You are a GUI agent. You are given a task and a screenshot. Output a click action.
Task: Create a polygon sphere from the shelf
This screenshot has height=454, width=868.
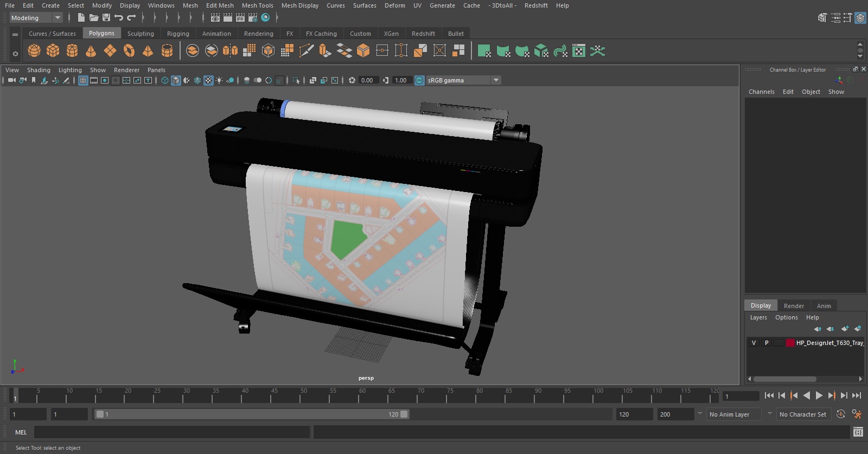tap(34, 51)
